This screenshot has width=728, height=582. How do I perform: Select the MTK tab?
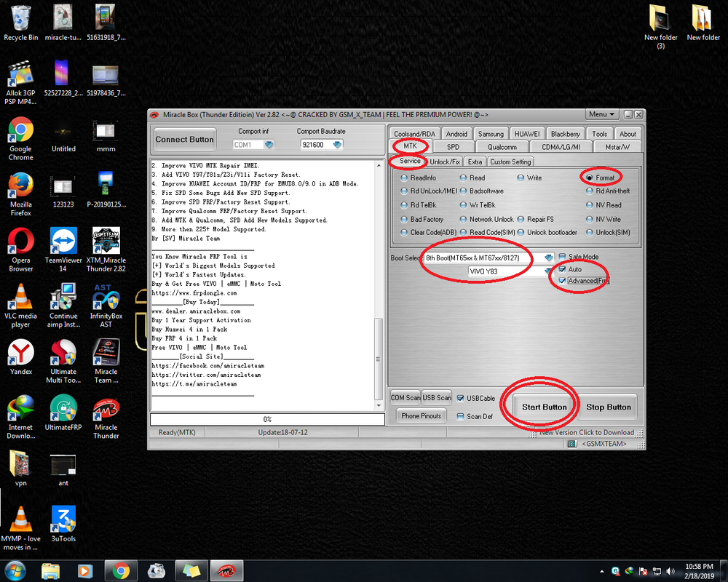pos(411,145)
